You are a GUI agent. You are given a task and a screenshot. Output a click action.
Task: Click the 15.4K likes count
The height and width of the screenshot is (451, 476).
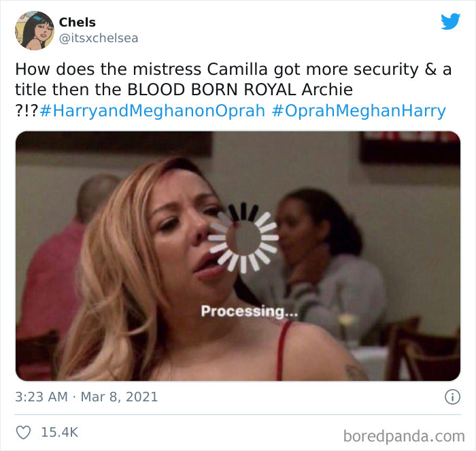60,432
